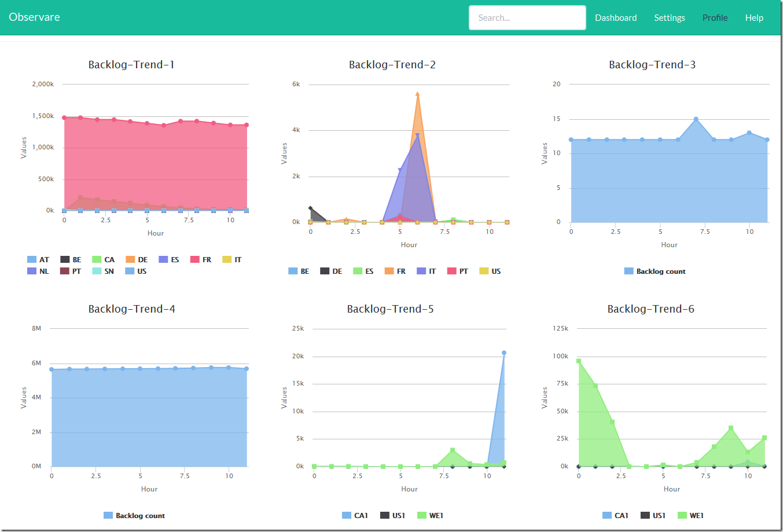Image resolution: width=783 pixels, height=532 pixels.
Task: Toggle ES series in Backlog-Trend-2 legend
Action: point(363,271)
